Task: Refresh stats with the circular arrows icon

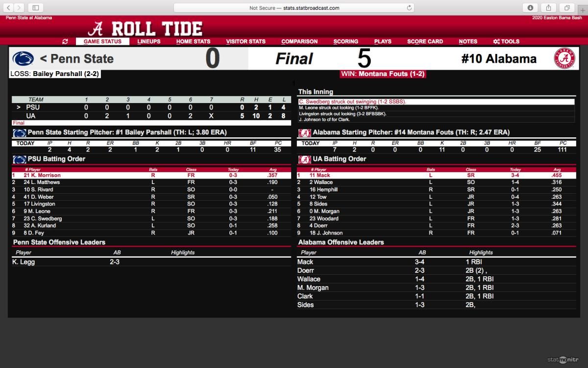Action: (65, 42)
